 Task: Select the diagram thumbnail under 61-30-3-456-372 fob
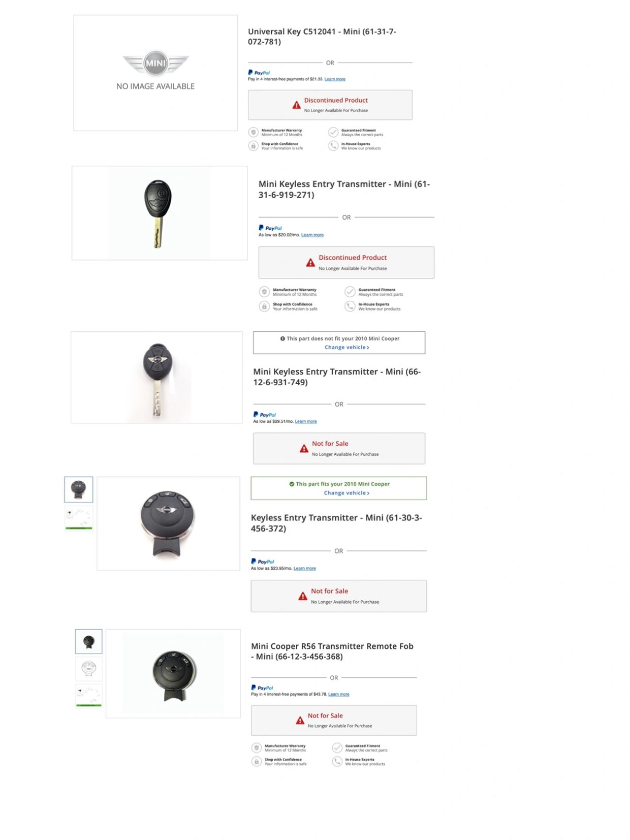point(79,518)
